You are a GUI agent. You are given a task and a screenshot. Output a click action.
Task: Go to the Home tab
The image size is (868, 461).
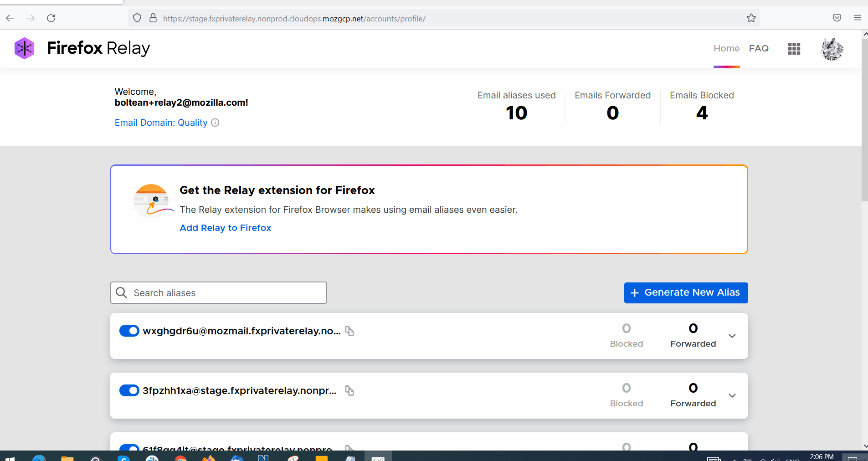pyautogui.click(x=727, y=48)
